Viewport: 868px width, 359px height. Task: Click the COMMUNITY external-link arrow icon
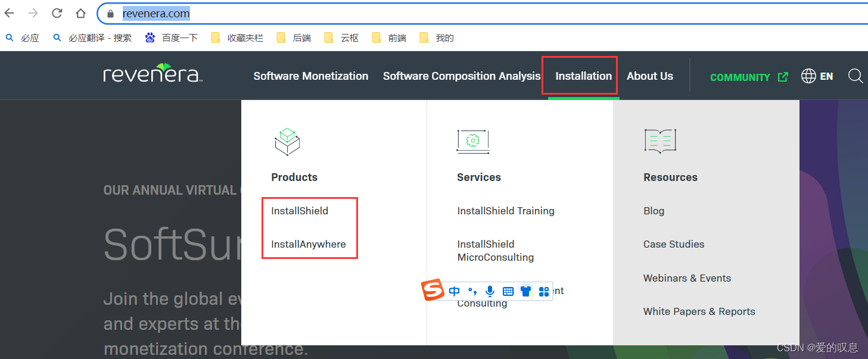(783, 76)
